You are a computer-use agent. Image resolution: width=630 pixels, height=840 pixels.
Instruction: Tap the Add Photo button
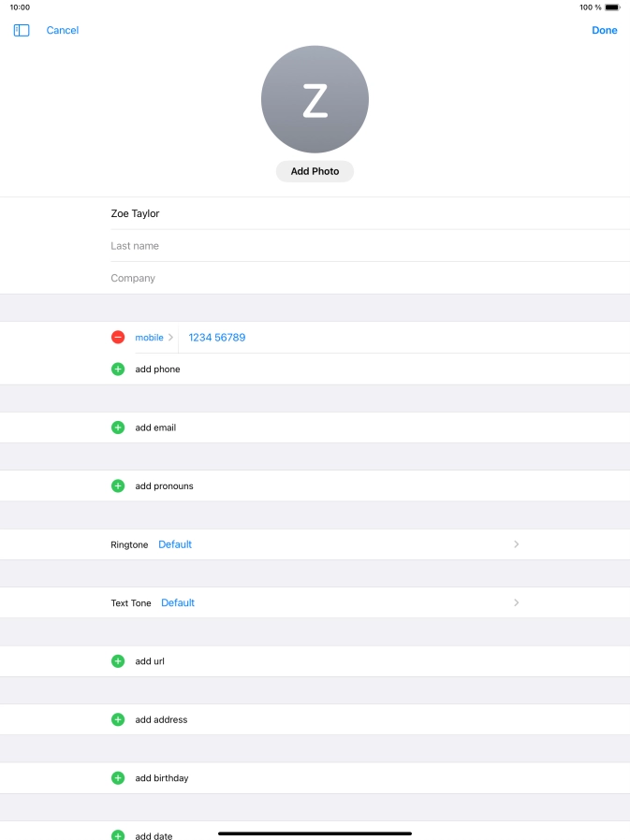coord(315,172)
